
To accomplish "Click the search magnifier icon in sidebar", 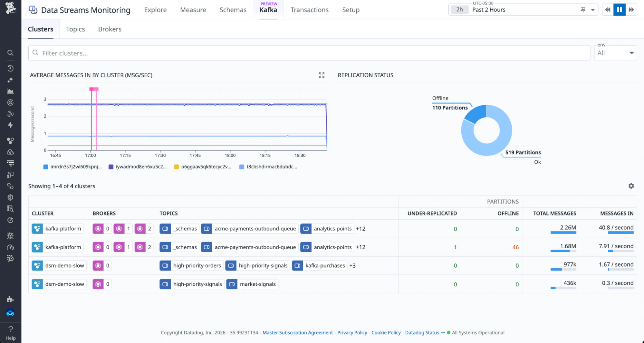I will tap(10, 53).
